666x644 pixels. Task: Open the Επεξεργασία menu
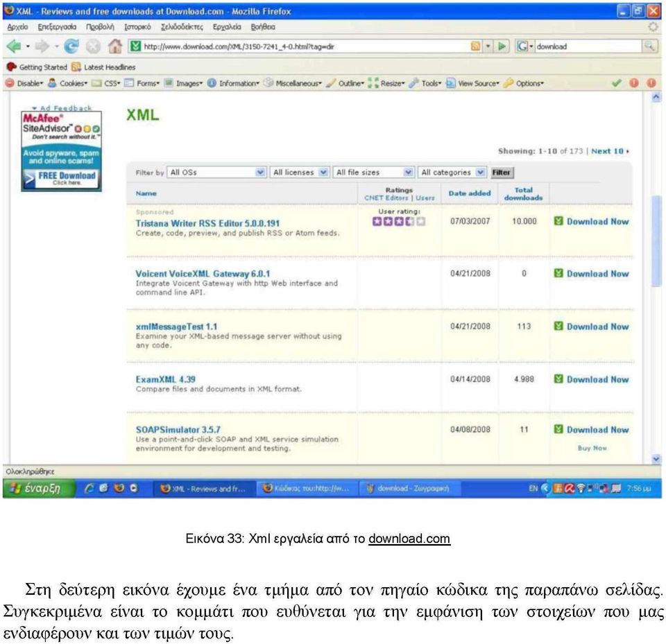click(x=57, y=27)
